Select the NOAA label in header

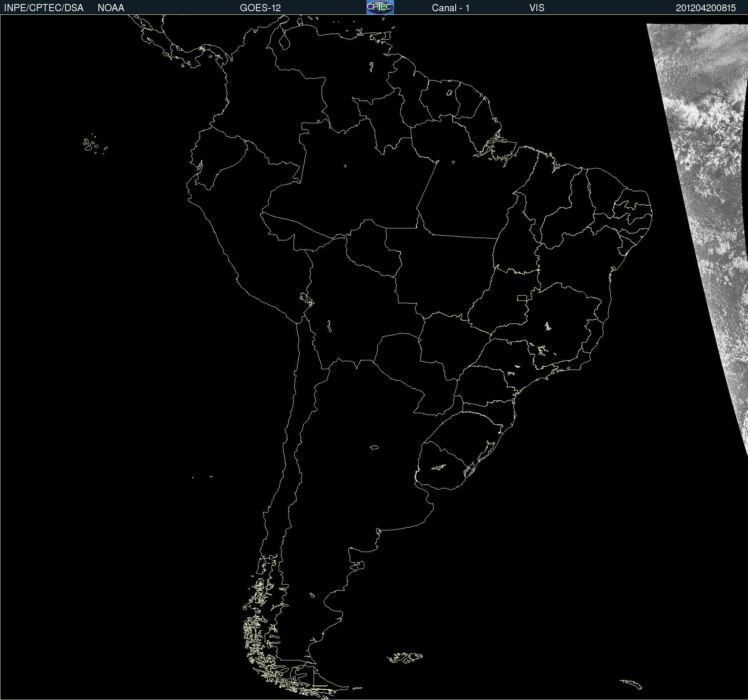click(111, 8)
